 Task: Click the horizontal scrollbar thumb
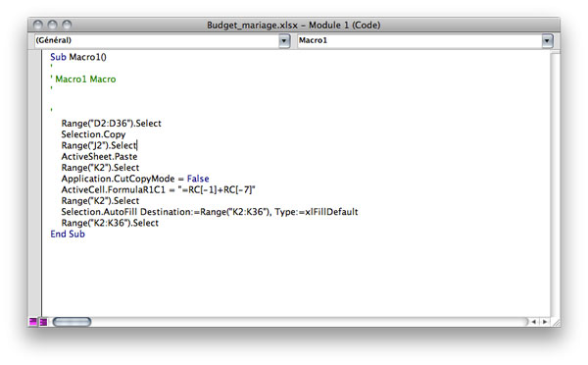72,322
